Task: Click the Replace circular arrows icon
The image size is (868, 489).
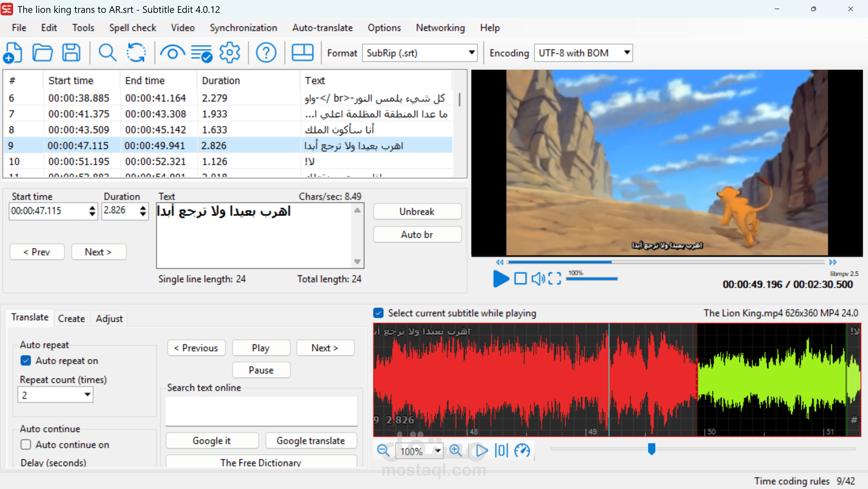Action: (136, 53)
